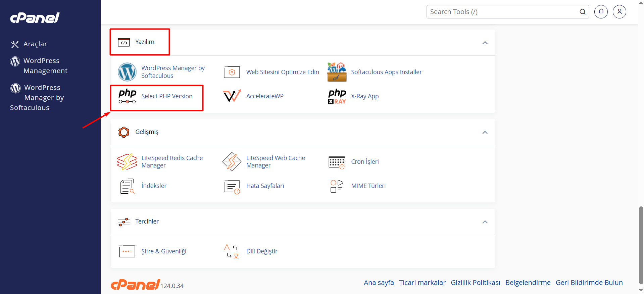
Task: Collapse the Gelişmiş section chevron
Action: (x=485, y=132)
